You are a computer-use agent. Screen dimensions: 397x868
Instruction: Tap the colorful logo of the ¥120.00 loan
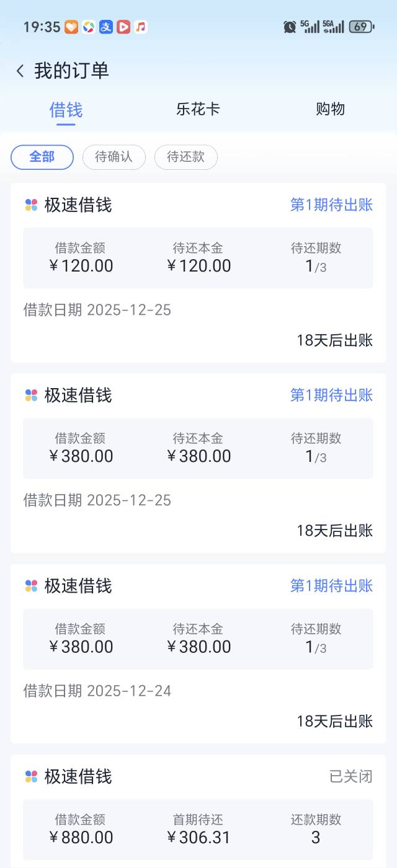click(x=31, y=205)
